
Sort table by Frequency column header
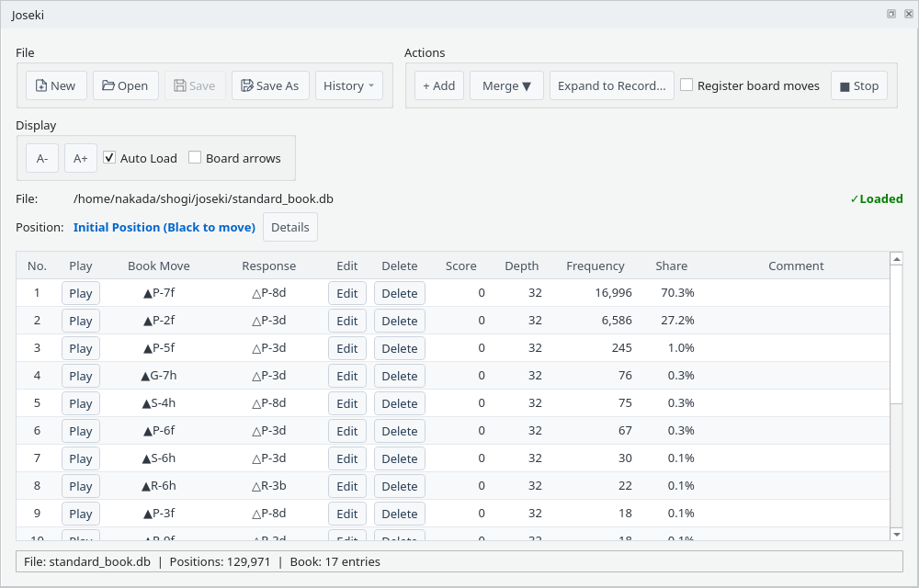(595, 266)
